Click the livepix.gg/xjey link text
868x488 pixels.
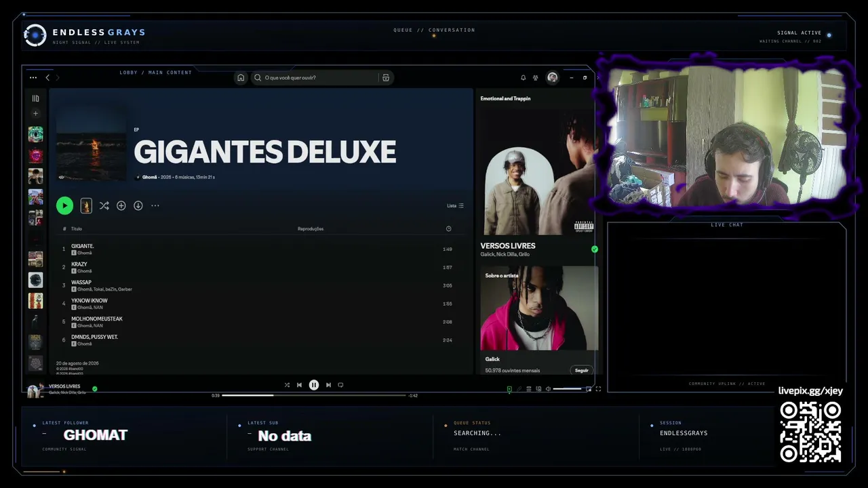pyautogui.click(x=810, y=391)
